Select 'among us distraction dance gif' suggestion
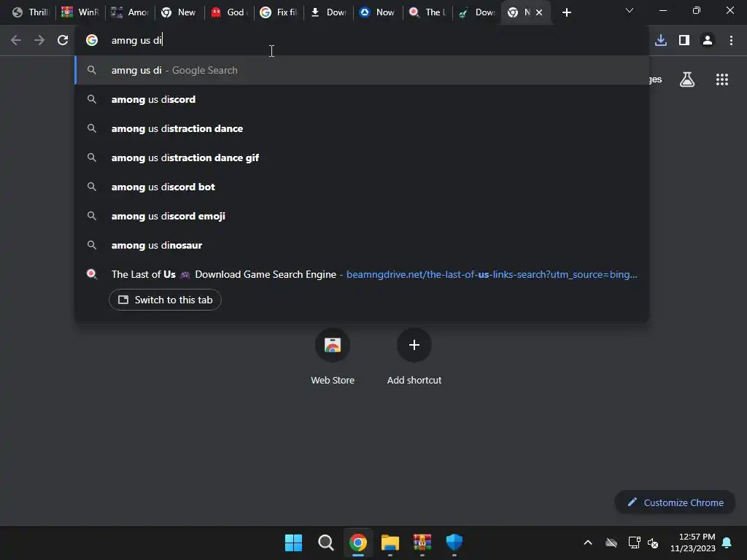 click(362, 157)
